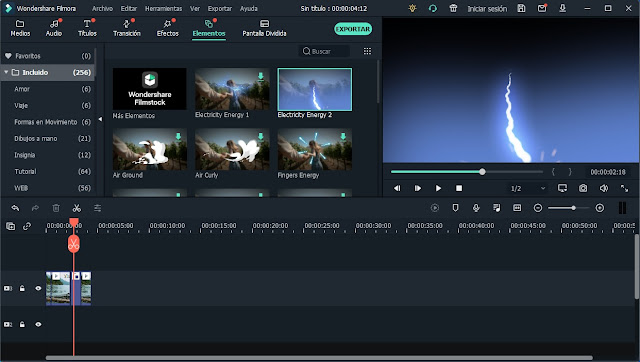Screen dimensions: 640x362
Task: Select Electricity Energy 1 element thumbnail
Action: click(x=232, y=89)
